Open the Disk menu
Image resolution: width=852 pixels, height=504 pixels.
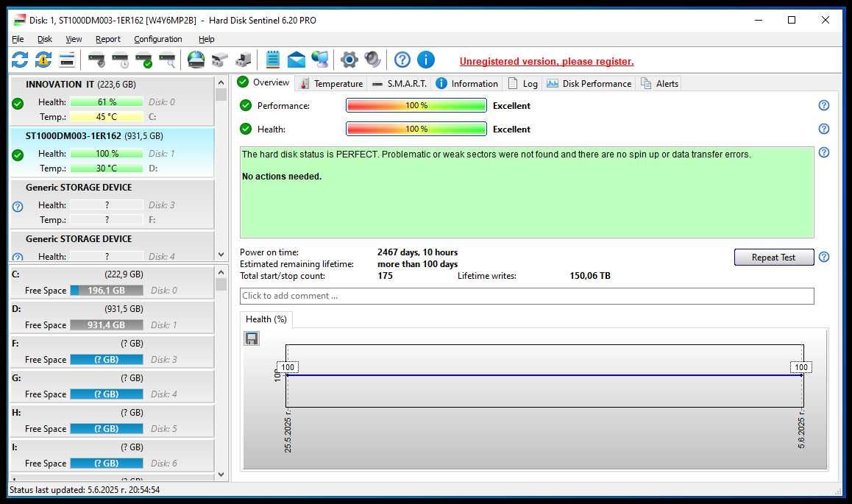point(45,39)
